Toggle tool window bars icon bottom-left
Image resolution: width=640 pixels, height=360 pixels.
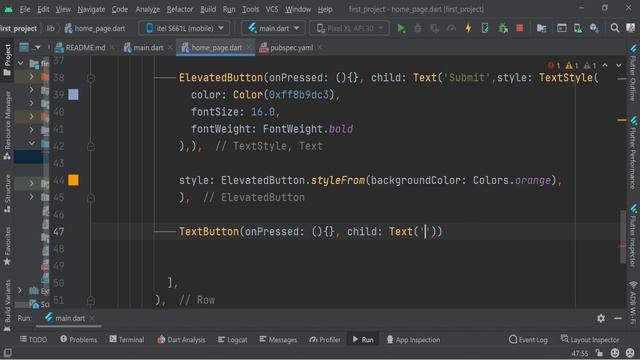coord(7,353)
